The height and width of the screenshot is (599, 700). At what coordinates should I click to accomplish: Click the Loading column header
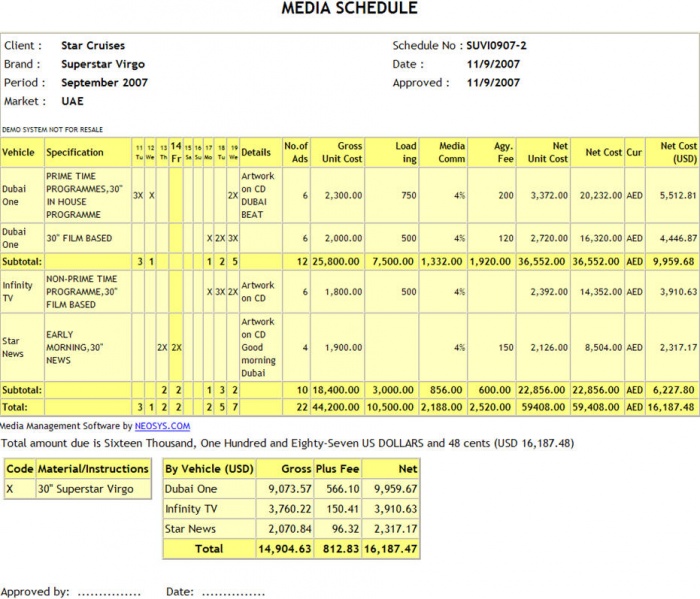(x=392, y=153)
